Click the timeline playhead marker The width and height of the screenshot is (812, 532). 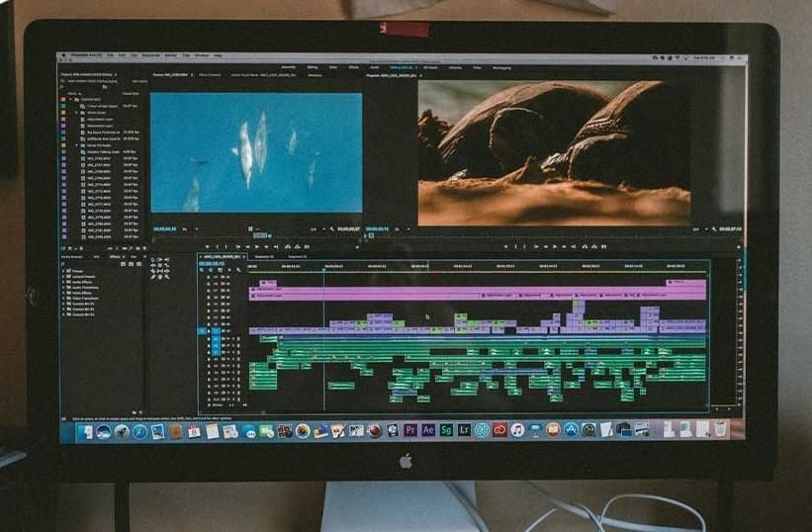pyautogui.click(x=324, y=270)
